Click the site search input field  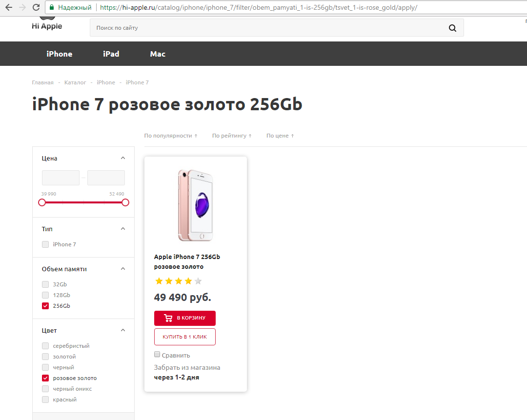pos(268,28)
